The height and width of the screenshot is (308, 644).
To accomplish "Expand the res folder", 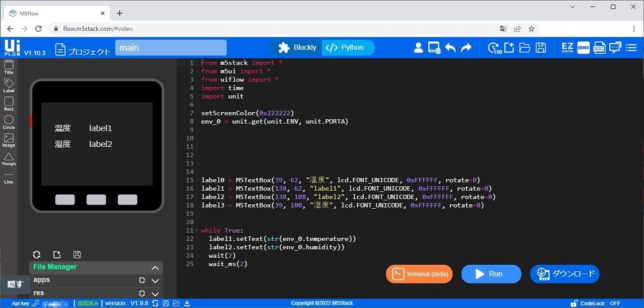I will coord(155,294).
